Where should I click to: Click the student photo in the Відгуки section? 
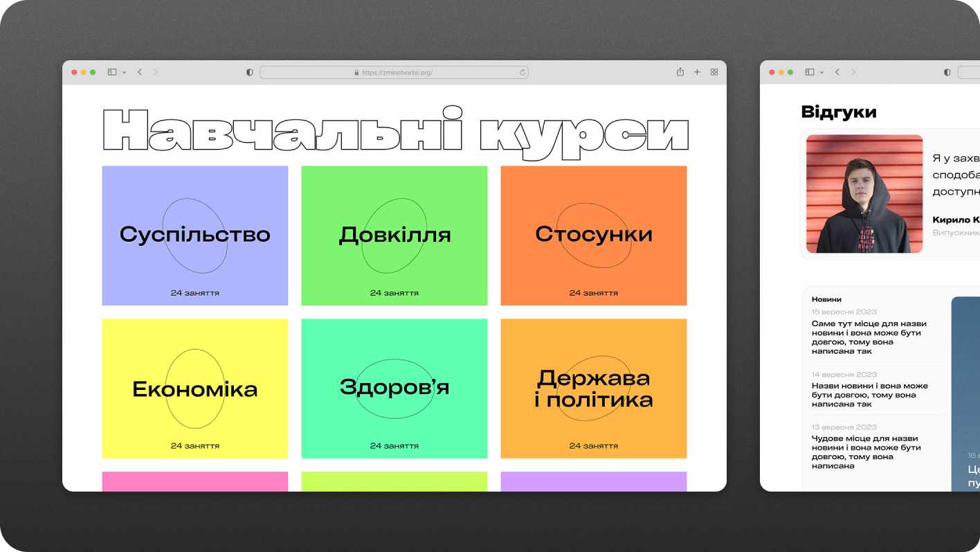coord(864,195)
